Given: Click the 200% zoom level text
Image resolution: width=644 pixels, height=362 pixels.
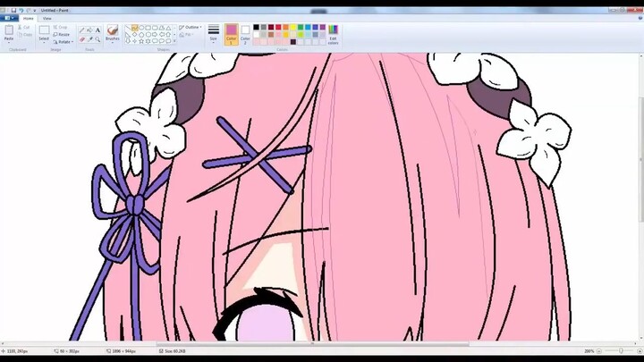Looking at the screenshot, I should click(x=589, y=351).
